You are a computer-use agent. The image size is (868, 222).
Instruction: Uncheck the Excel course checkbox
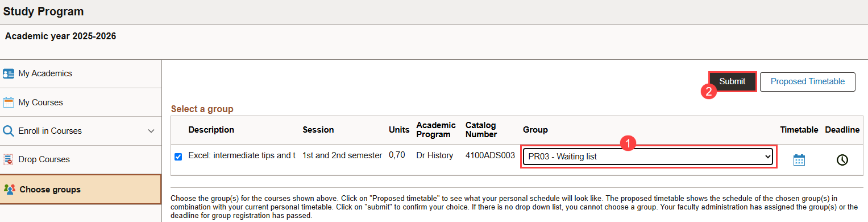(178, 157)
